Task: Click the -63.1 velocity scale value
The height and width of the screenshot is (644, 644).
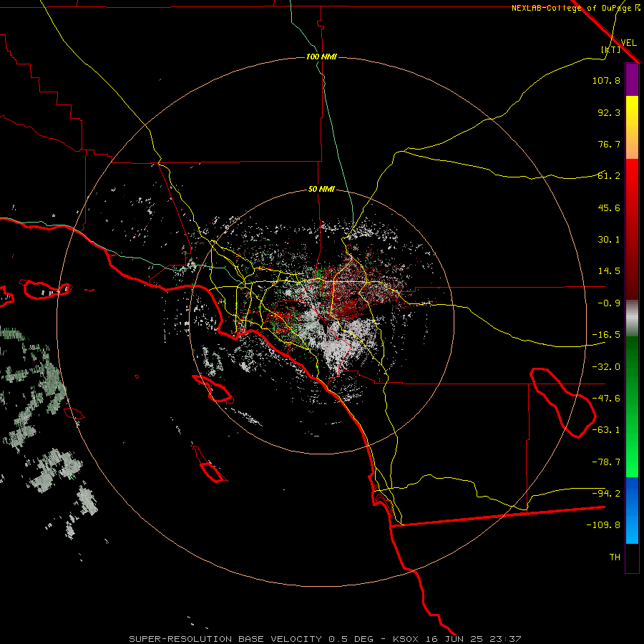Action: [606, 430]
